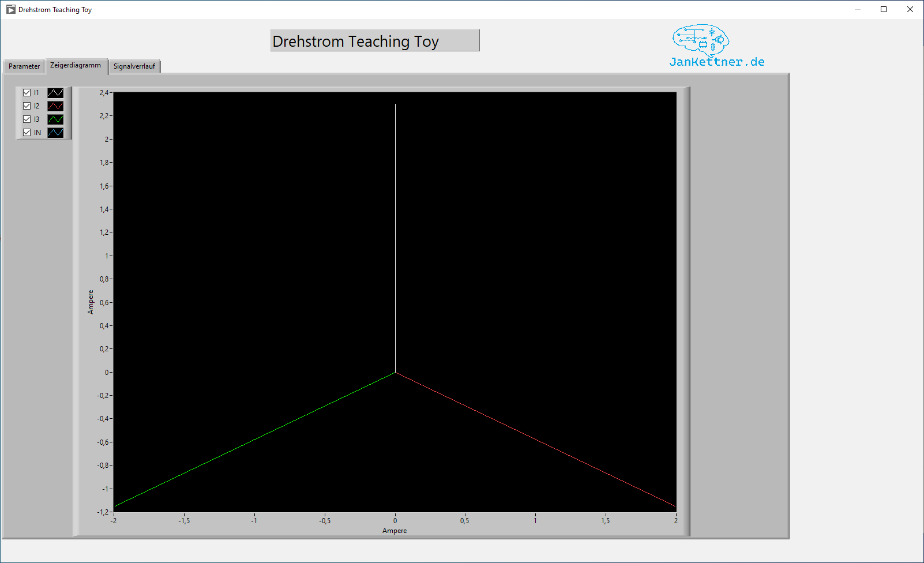This screenshot has width=924, height=563.
Task: Click the white I1 phasor line
Action: point(395,238)
